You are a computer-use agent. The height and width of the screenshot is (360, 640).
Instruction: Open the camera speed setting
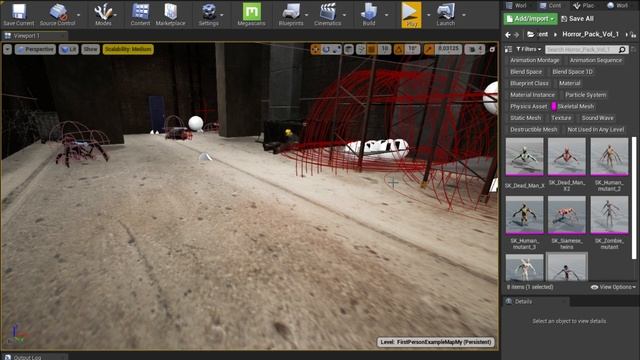[475, 49]
